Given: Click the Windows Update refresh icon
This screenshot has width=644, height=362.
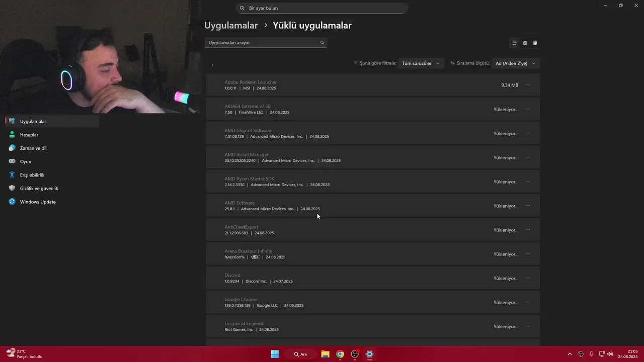Looking at the screenshot, I should coord(12,202).
